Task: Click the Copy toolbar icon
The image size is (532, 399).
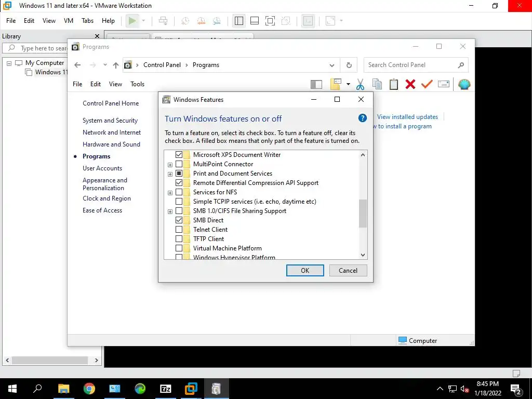Action: [x=377, y=84]
